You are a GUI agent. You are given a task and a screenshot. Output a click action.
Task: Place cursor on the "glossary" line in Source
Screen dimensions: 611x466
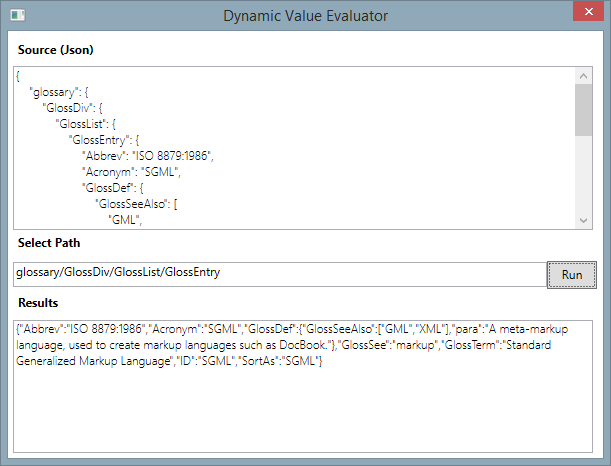(x=59, y=92)
